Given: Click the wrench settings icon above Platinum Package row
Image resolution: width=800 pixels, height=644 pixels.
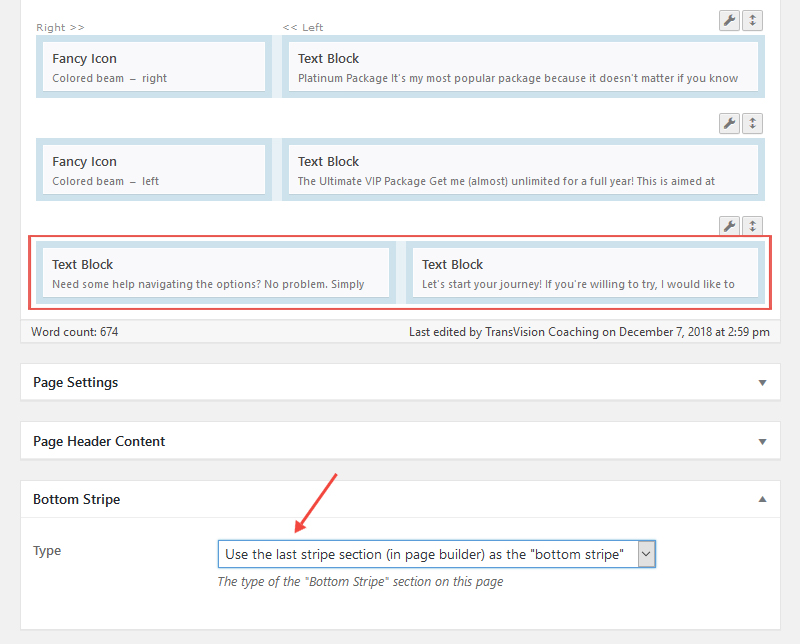Looking at the screenshot, I should pos(729,21).
